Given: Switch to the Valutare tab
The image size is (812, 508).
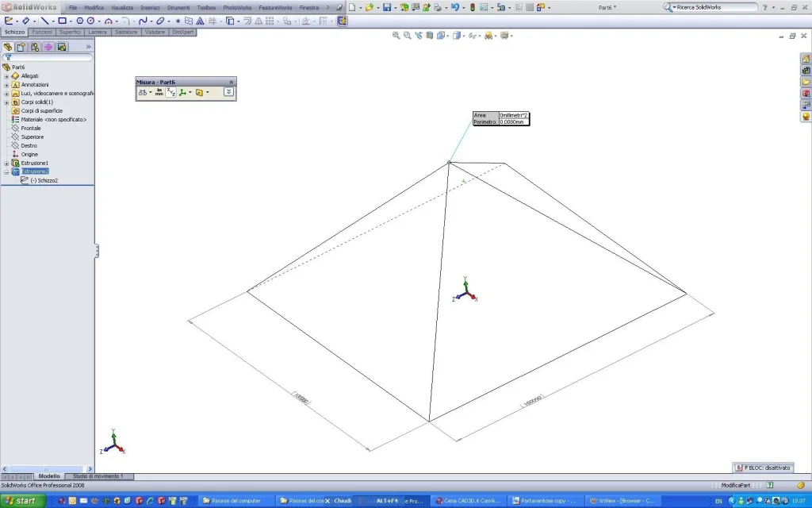Looking at the screenshot, I should click(x=155, y=32).
